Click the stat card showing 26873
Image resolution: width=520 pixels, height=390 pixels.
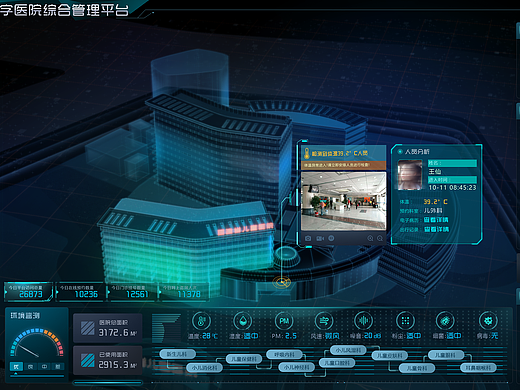point(29,292)
